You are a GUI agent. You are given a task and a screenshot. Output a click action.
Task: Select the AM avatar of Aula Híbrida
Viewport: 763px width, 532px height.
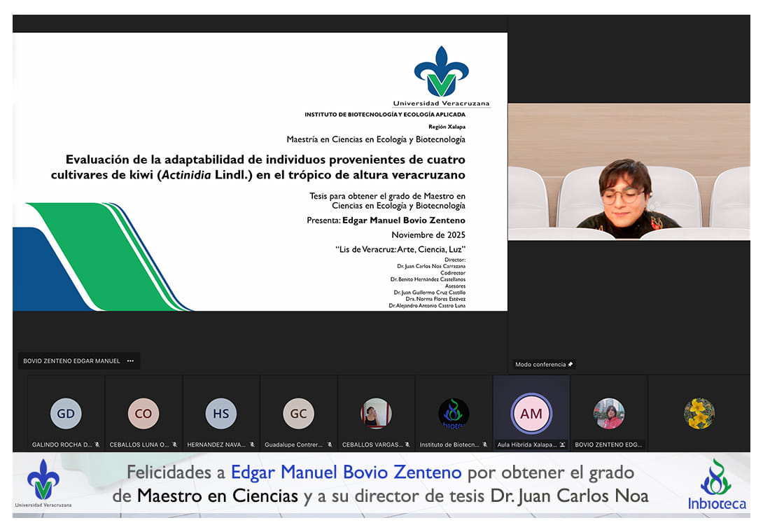pos(531,414)
